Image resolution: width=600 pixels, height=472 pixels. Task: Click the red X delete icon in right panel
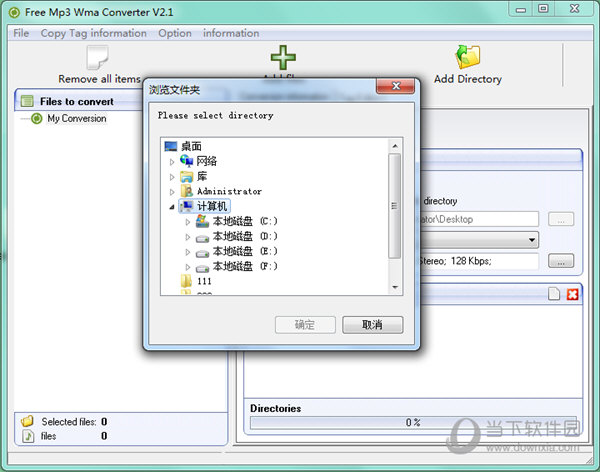[572, 294]
